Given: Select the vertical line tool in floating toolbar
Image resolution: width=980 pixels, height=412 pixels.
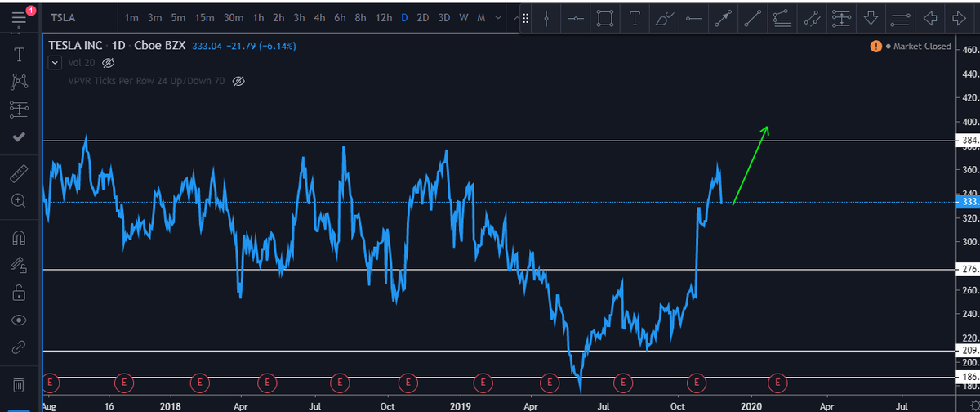Looking at the screenshot, I should (x=548, y=18).
